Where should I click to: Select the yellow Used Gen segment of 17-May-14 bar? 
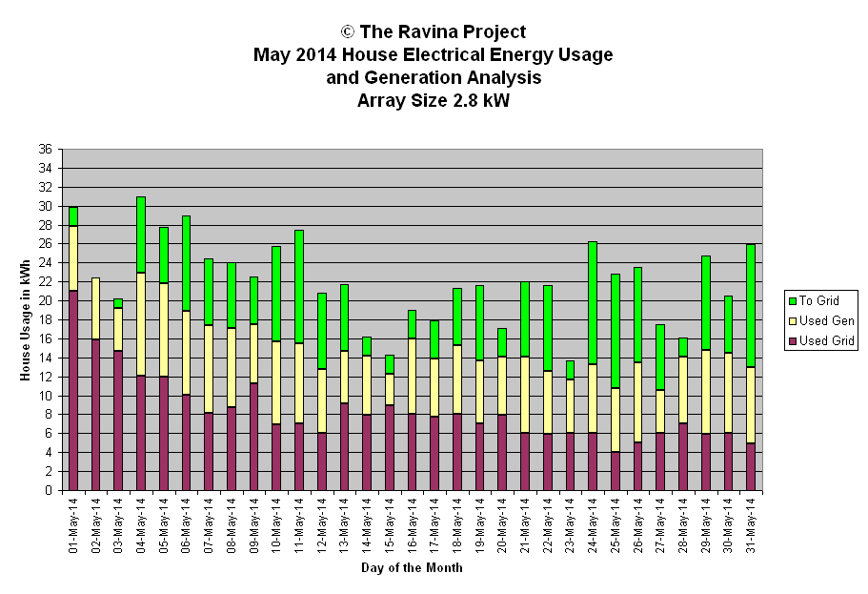click(434, 388)
